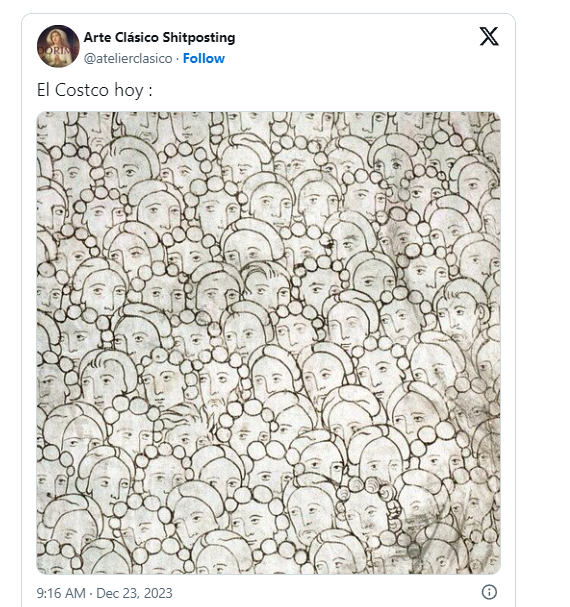Click the Arte Clásico Shitposting display name

[x=159, y=38]
